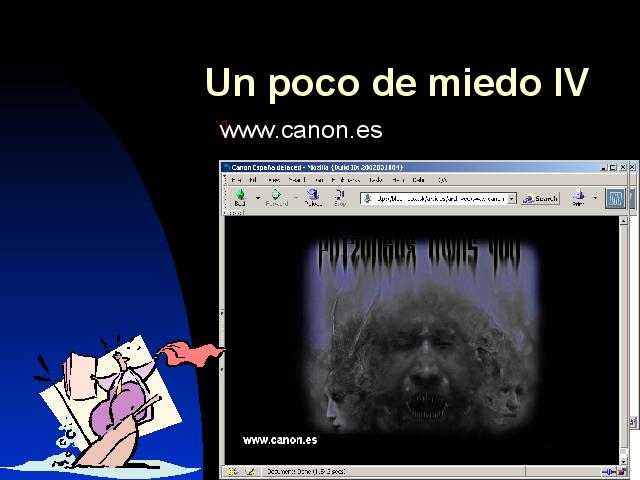Click the Stop loading icon
640x480 pixels.
340,196
